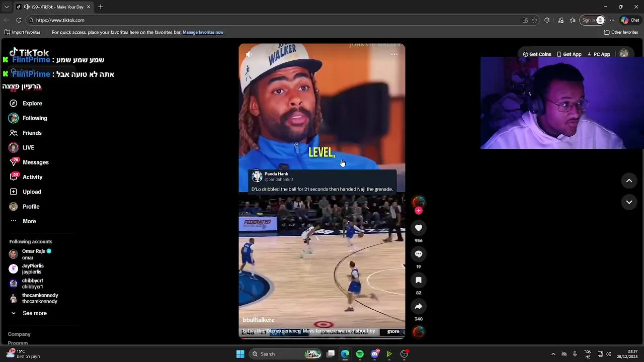Open Task View on the taskbar
Screen dimensions: 644x362
click(331, 354)
